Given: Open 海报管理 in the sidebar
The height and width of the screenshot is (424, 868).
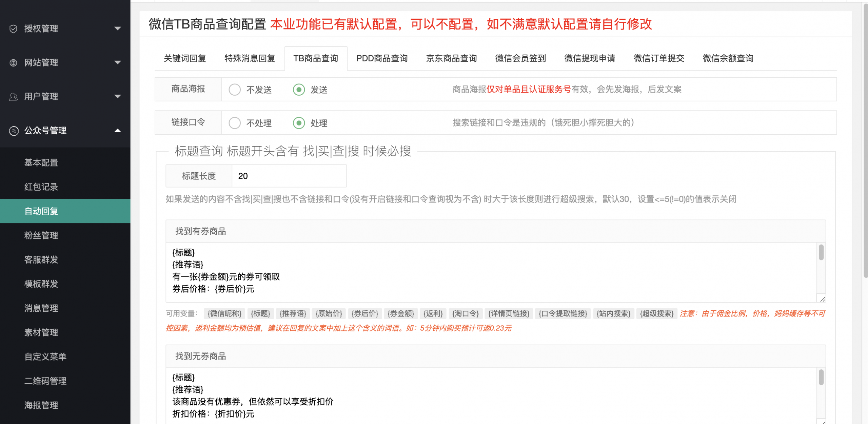Looking at the screenshot, I should point(65,405).
